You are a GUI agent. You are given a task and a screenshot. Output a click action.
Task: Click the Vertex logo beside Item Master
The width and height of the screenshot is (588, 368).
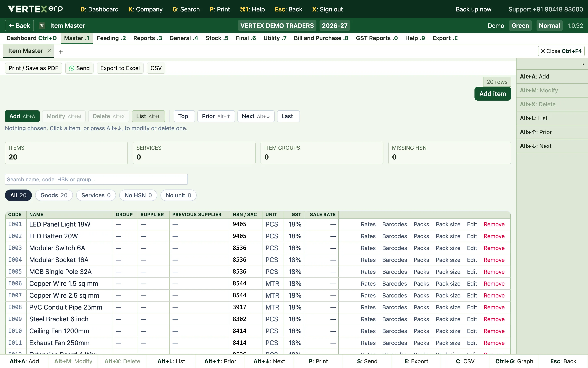coord(42,26)
